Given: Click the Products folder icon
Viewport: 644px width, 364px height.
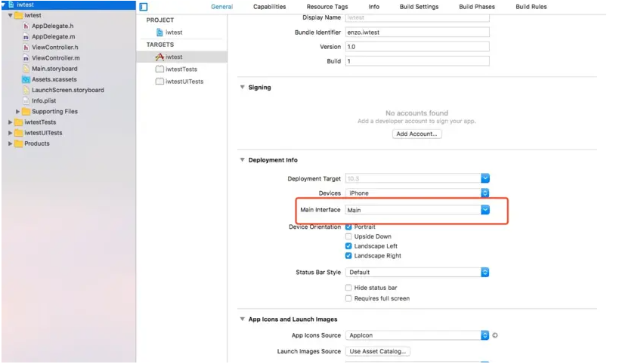Looking at the screenshot, I should (18, 143).
